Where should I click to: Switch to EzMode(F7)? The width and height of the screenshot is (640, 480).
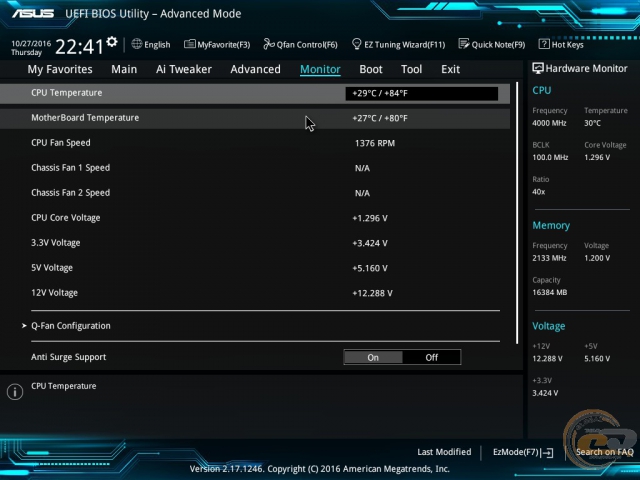tap(523, 453)
